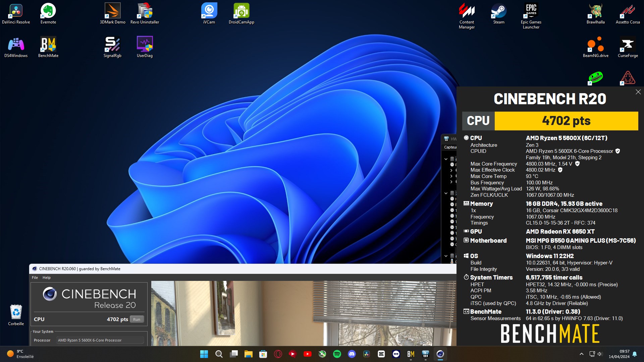This screenshot has width=644, height=362.
Task: Open the CurseForge desktop shortcut
Action: click(628, 47)
